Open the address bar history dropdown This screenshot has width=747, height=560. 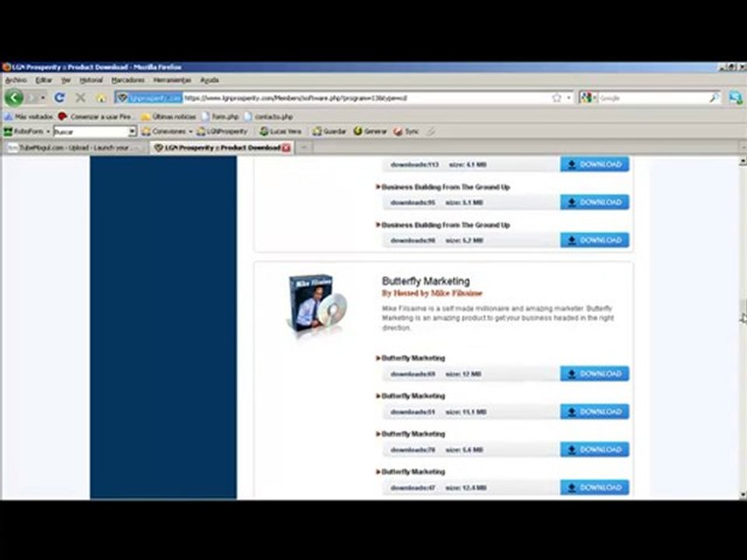click(568, 98)
